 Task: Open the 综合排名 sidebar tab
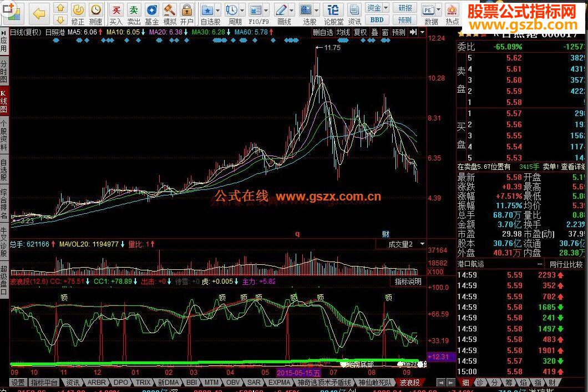click(4, 204)
